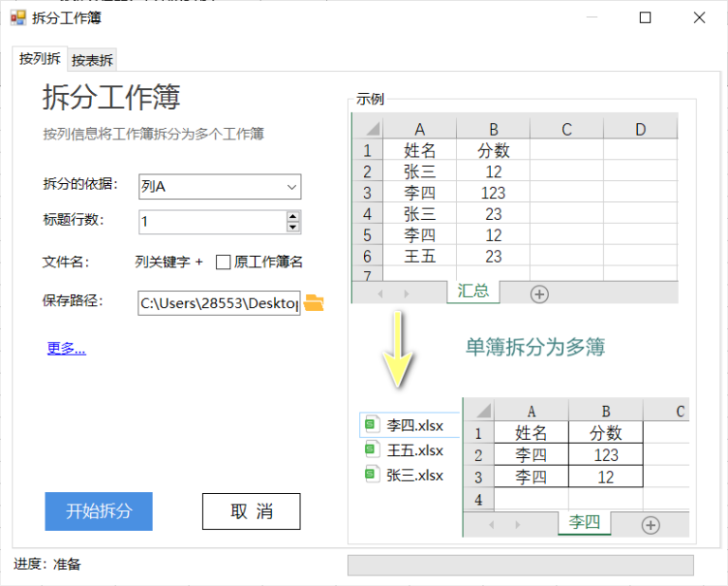Click the folder browse icon beside save path

pyautogui.click(x=314, y=303)
